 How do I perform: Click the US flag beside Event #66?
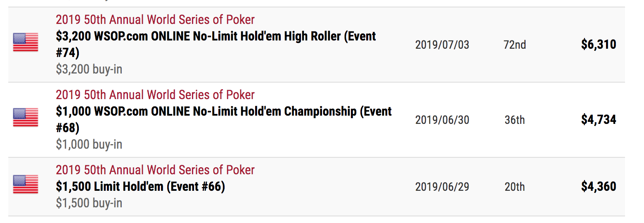(x=26, y=184)
